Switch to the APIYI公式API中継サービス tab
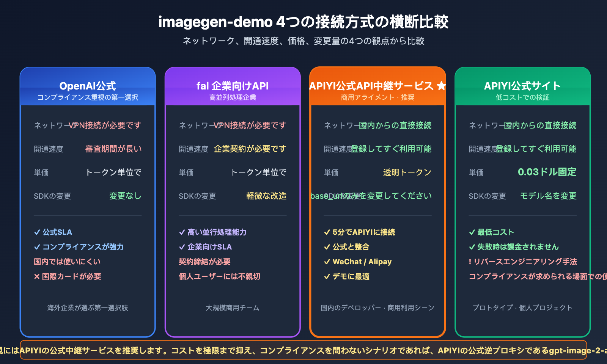 pos(377,86)
